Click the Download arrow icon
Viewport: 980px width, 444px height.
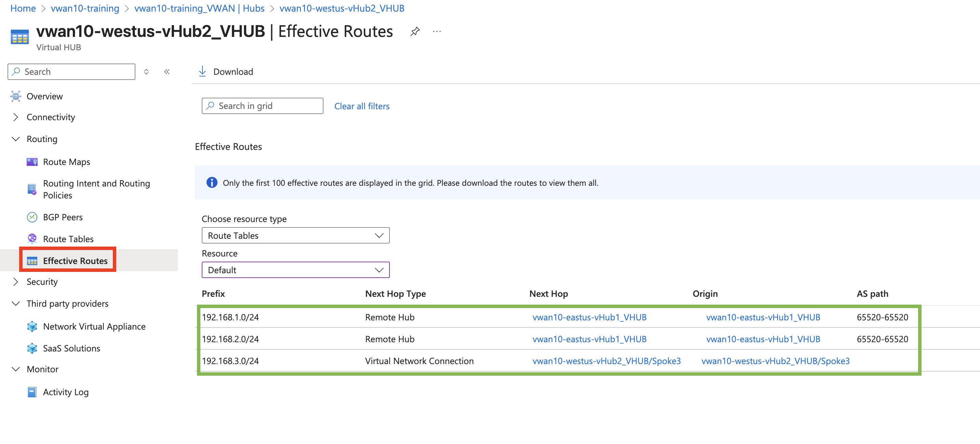click(202, 71)
